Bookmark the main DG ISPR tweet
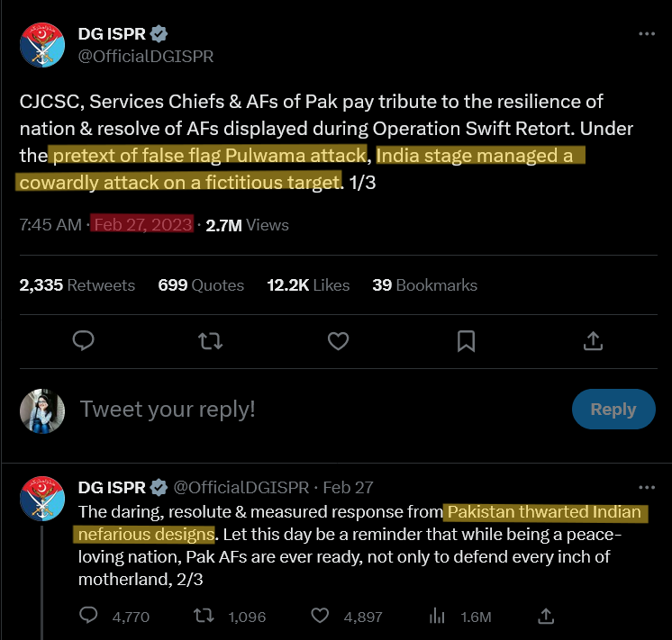This screenshot has height=640, width=672. point(466,340)
